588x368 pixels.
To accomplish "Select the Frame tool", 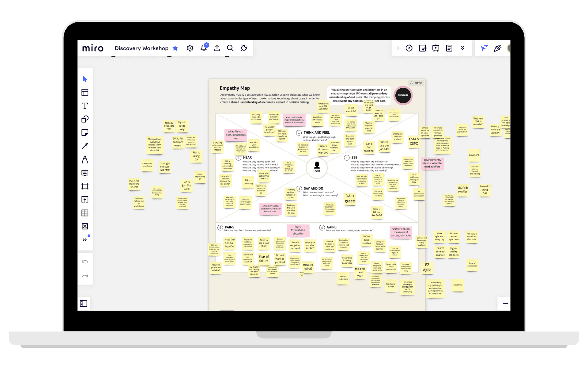I will (x=85, y=186).
